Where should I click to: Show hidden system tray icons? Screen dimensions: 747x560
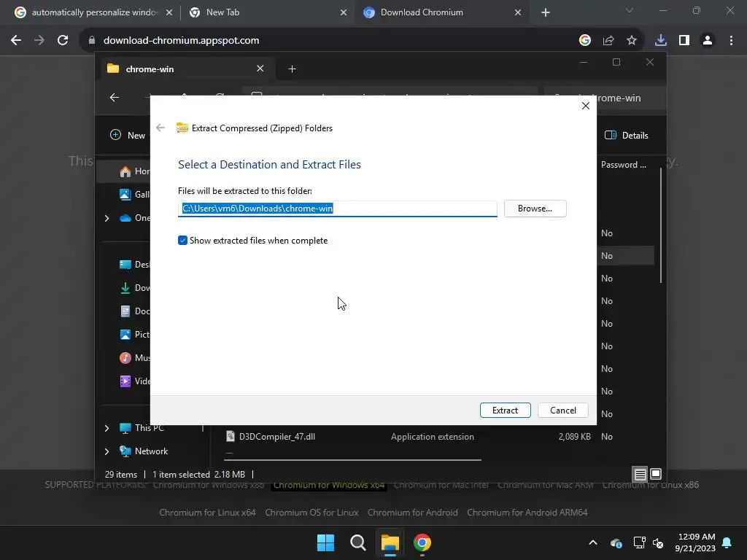(x=592, y=542)
